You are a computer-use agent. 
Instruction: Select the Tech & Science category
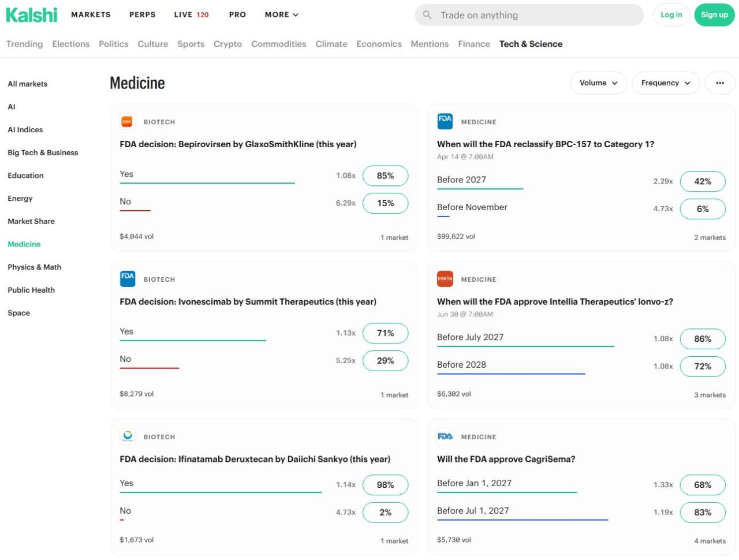[531, 44]
